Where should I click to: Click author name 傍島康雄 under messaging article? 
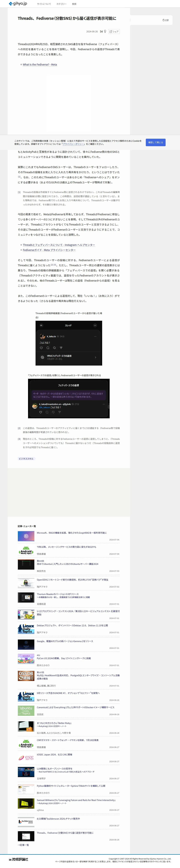tap(41, 554)
